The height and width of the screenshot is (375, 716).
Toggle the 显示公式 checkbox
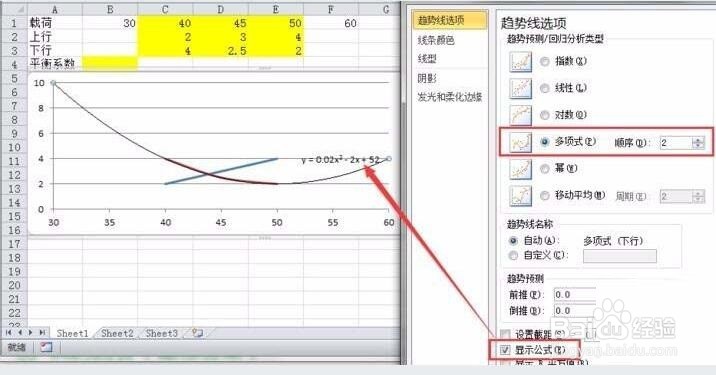pyautogui.click(x=505, y=350)
